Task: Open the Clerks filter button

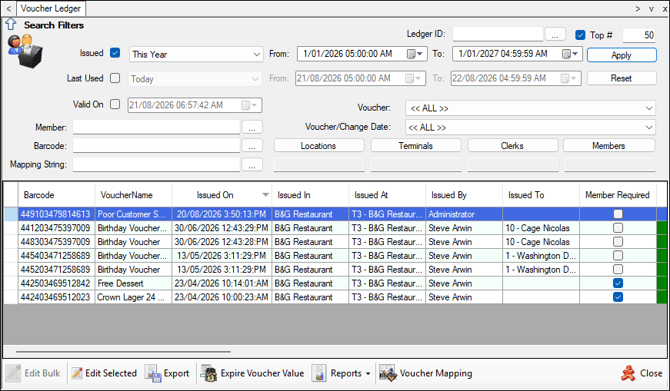Action: pyautogui.click(x=513, y=146)
